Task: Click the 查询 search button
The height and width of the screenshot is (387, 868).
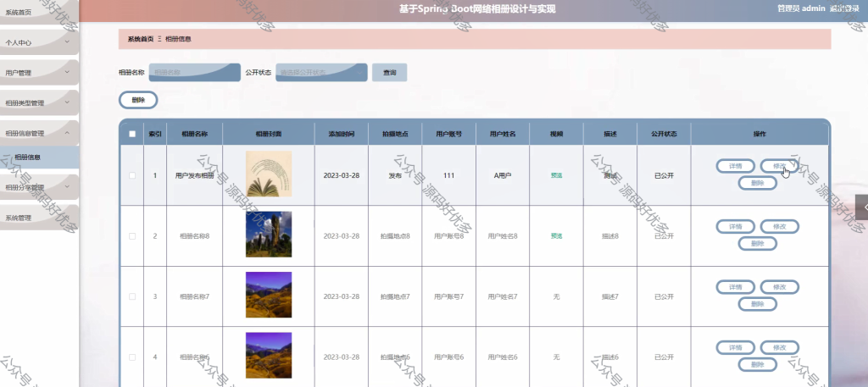Action: tap(389, 73)
